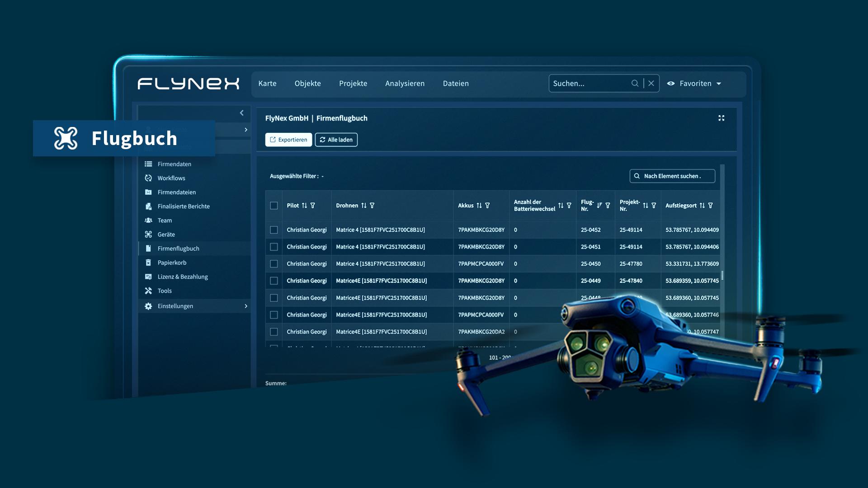Tick checkbox for flight 25-0452
Image resolution: width=868 pixels, height=488 pixels.
tap(274, 230)
